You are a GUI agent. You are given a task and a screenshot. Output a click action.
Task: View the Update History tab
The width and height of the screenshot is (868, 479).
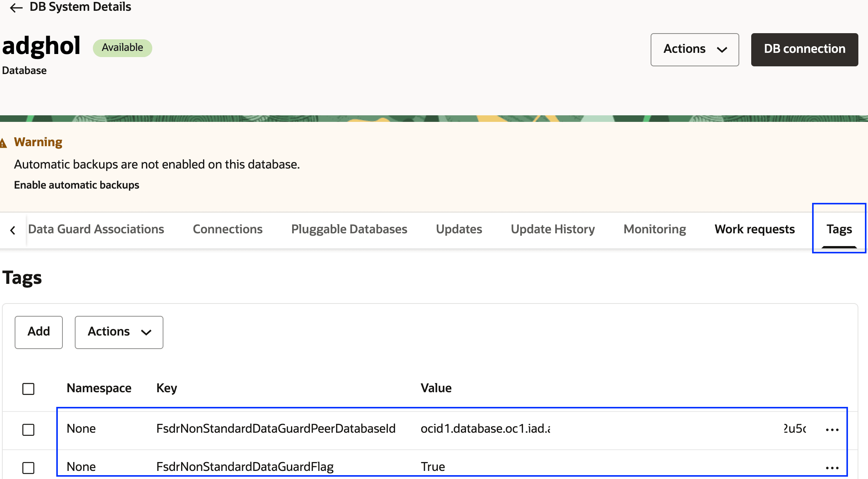553,229
